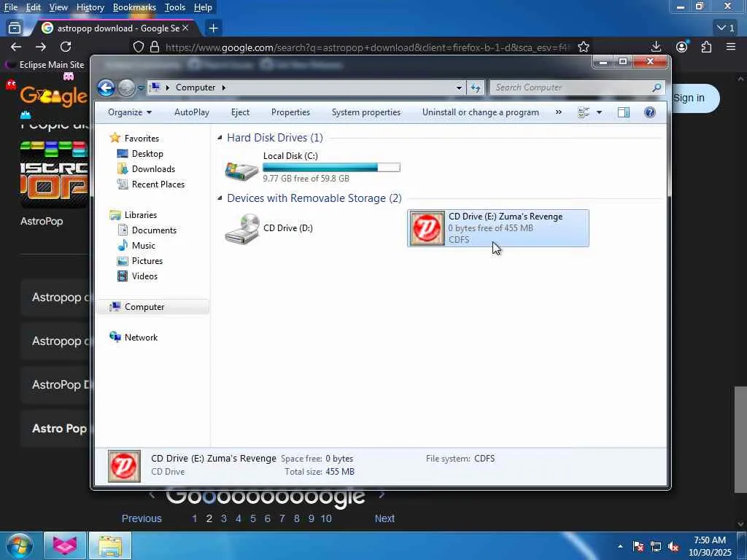Click AutoPlay in the Explorer toolbar
This screenshot has width=747, height=560.
(192, 112)
